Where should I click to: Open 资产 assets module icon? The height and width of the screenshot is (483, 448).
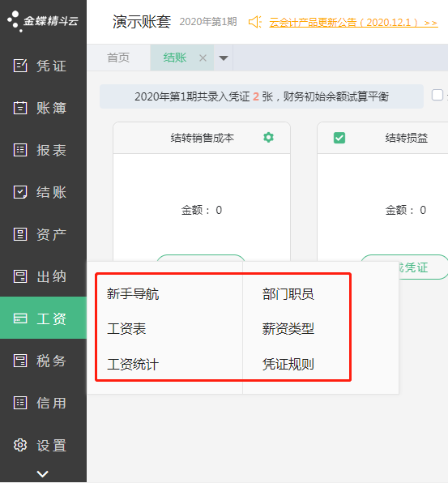pyautogui.click(x=20, y=234)
